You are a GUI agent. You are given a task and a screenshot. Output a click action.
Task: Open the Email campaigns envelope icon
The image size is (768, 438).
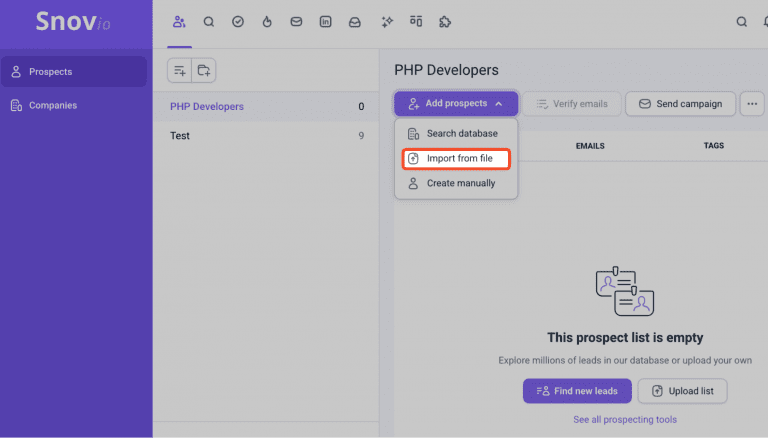click(x=296, y=22)
